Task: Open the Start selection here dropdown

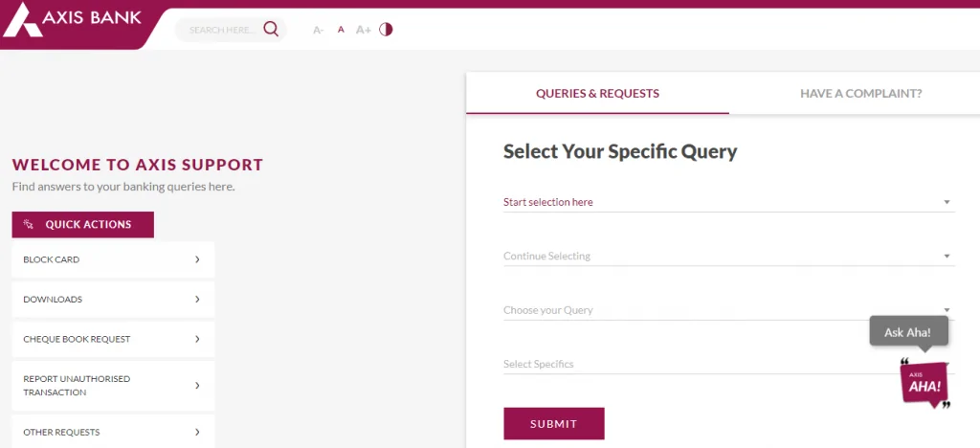Action: [x=728, y=202]
